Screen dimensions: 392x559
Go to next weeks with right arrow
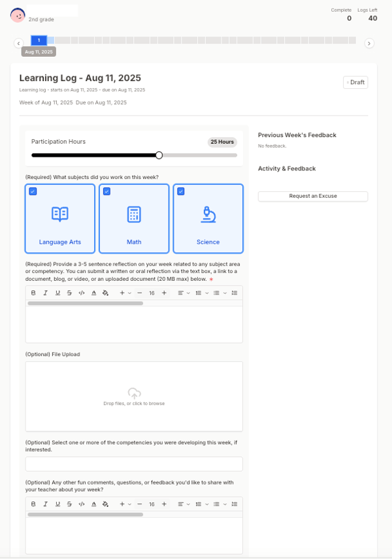click(369, 43)
